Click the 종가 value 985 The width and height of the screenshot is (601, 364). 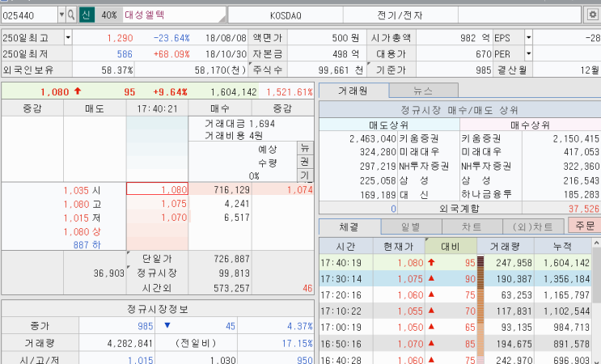(146, 326)
